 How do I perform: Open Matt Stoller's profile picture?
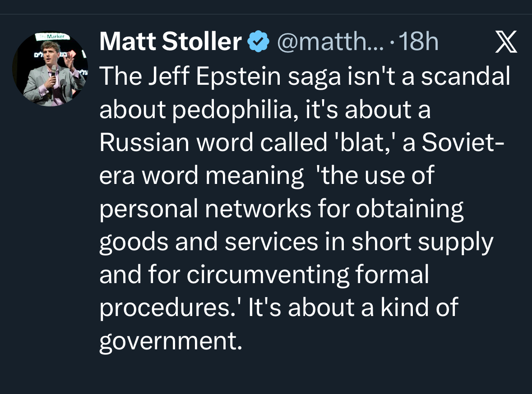[x=50, y=69]
